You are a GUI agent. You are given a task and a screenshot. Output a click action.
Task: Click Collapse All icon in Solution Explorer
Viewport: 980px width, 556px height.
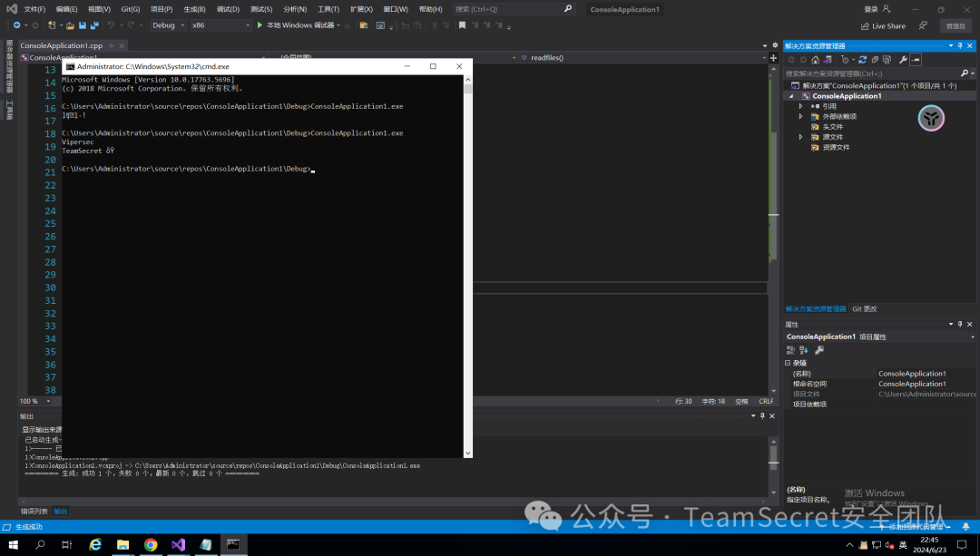[x=875, y=60]
